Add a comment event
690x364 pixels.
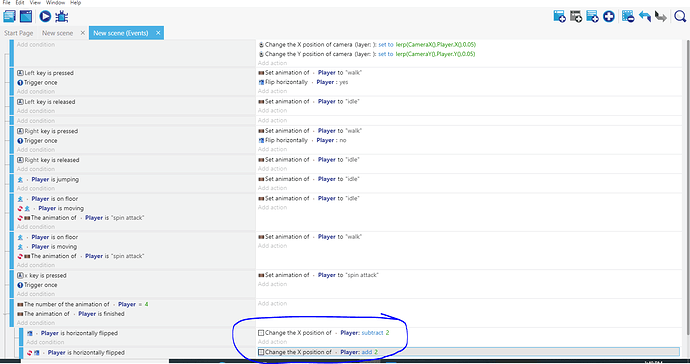(592, 16)
